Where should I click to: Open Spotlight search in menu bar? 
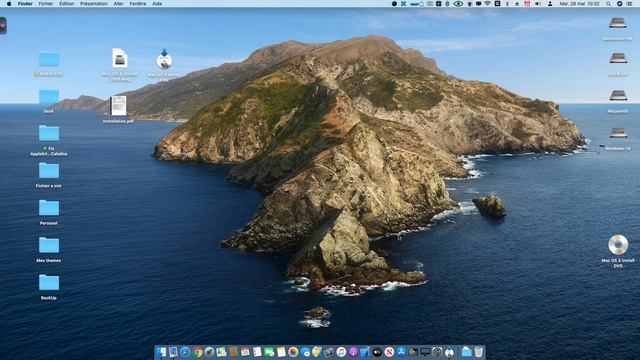(609, 4)
